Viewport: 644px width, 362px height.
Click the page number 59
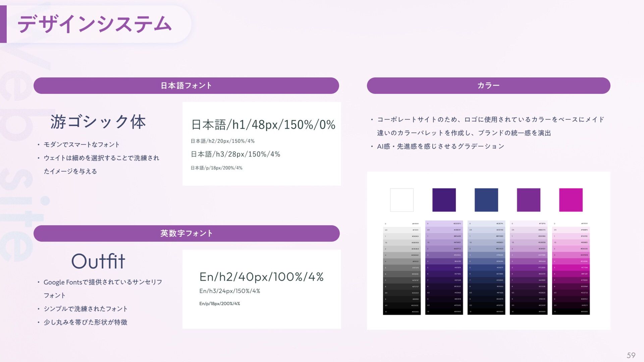point(631,355)
